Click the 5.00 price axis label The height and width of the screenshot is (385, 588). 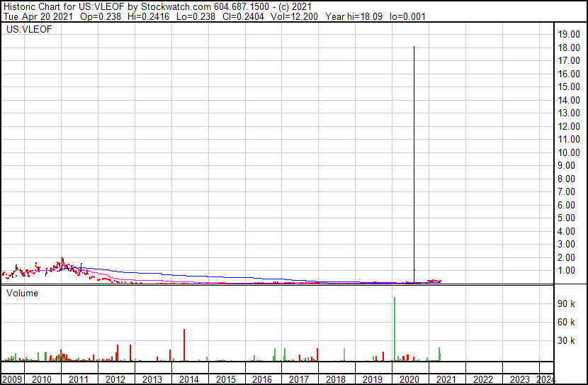pyautogui.click(x=566, y=218)
